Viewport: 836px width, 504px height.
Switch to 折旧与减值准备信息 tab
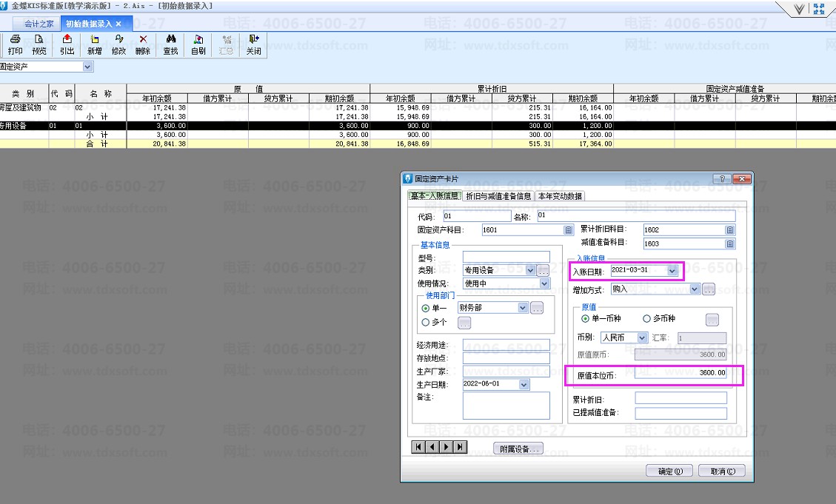click(498, 196)
